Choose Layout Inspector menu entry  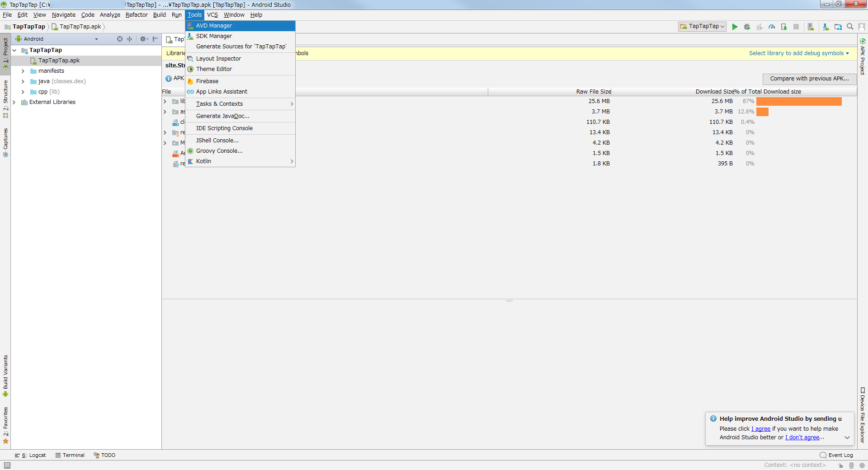pos(240,59)
